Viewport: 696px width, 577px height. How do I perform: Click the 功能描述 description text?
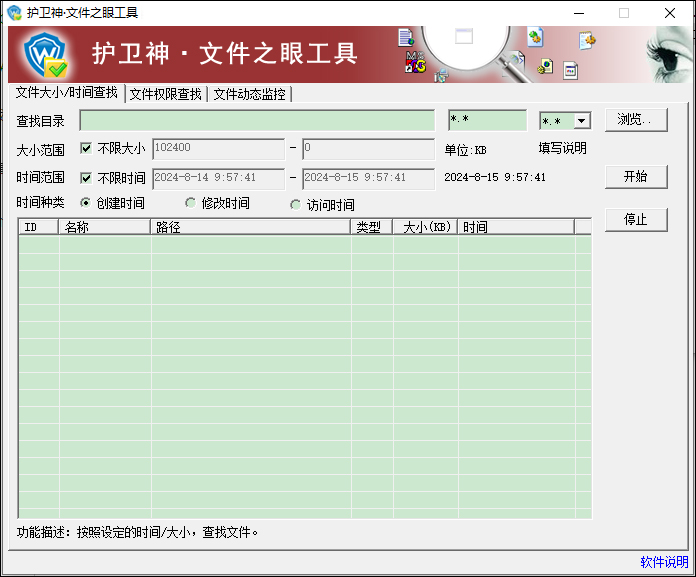(x=138, y=532)
